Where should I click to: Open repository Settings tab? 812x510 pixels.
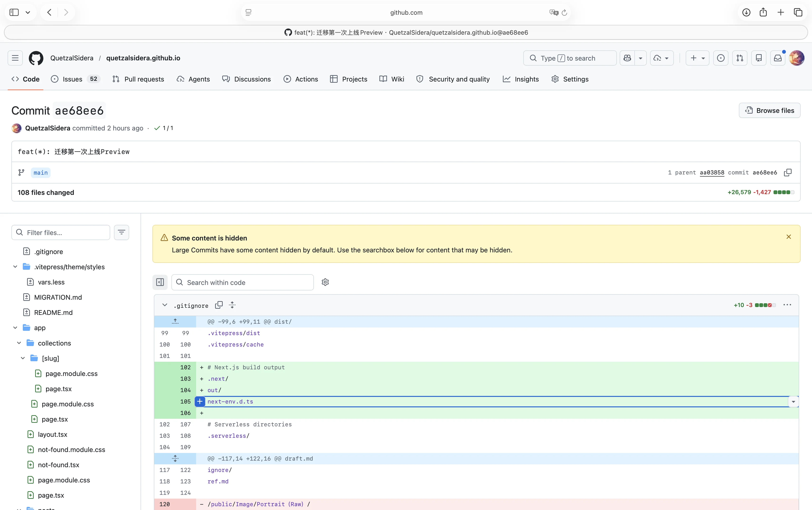(x=570, y=79)
